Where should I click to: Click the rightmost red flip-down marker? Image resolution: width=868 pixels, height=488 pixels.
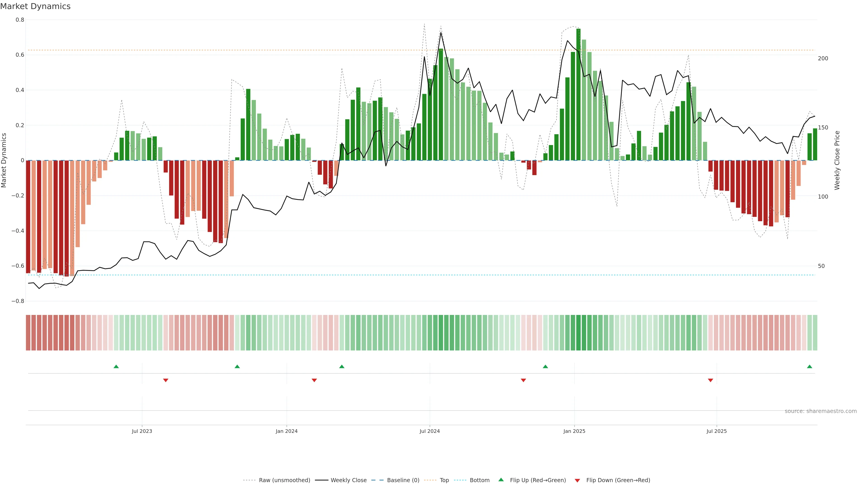710,380
